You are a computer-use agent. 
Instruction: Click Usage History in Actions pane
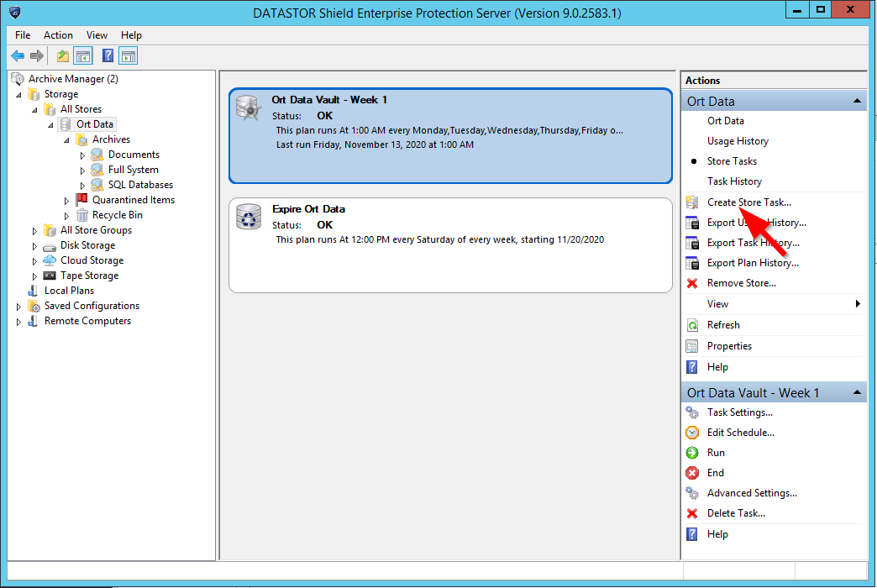738,141
